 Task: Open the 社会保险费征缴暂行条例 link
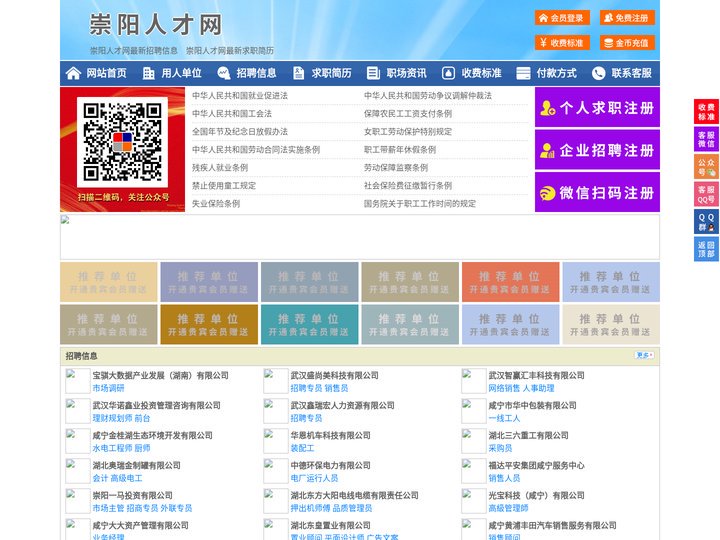pyautogui.click(x=408, y=186)
